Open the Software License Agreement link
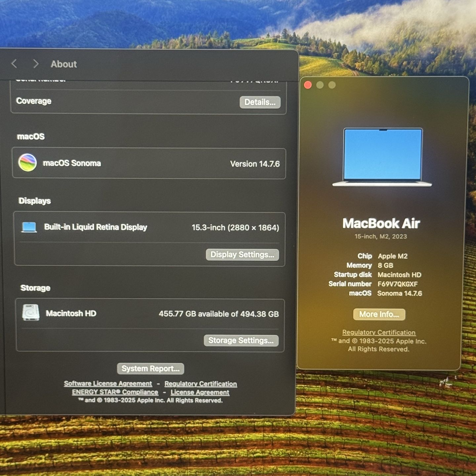 108,383
